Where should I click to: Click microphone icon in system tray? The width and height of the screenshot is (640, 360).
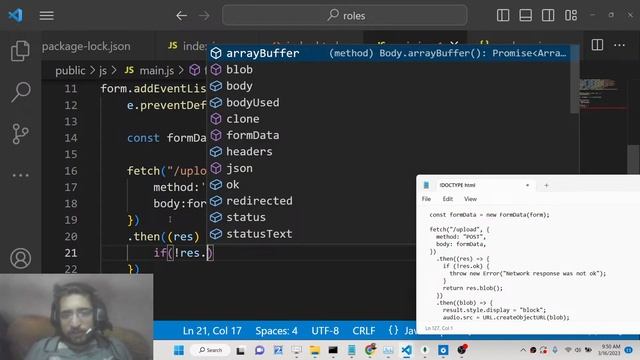555,350
